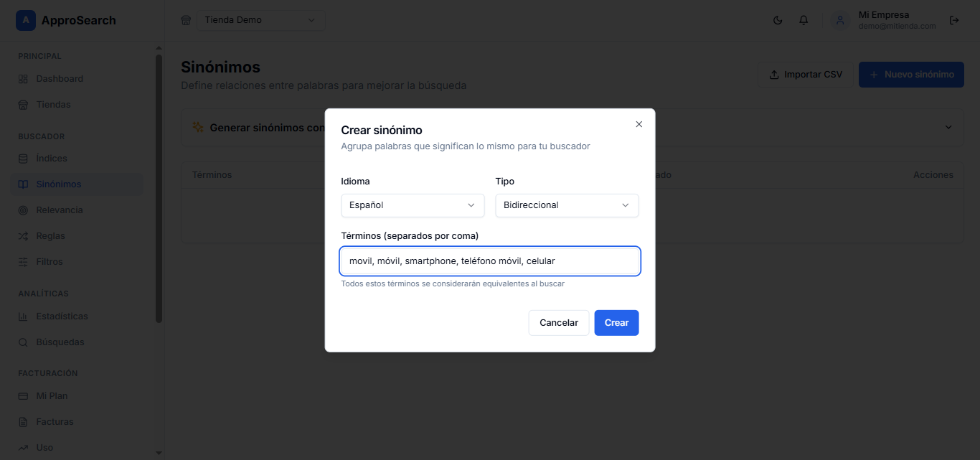This screenshot has height=460, width=980.
Task: Click the Filtros sliders icon
Action: (23, 262)
